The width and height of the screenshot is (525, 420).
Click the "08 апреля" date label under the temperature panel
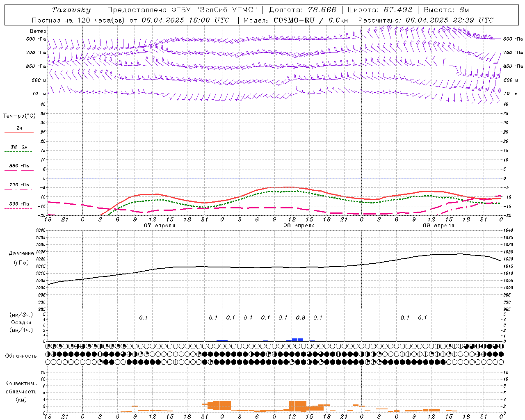(x=299, y=226)
